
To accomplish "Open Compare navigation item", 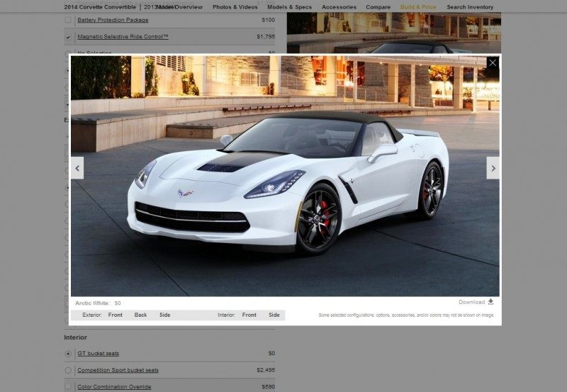I will click(378, 7).
